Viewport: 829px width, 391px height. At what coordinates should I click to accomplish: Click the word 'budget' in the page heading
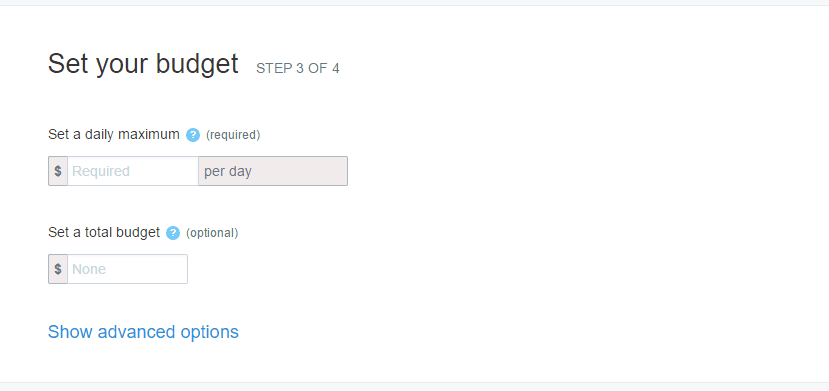point(197,64)
